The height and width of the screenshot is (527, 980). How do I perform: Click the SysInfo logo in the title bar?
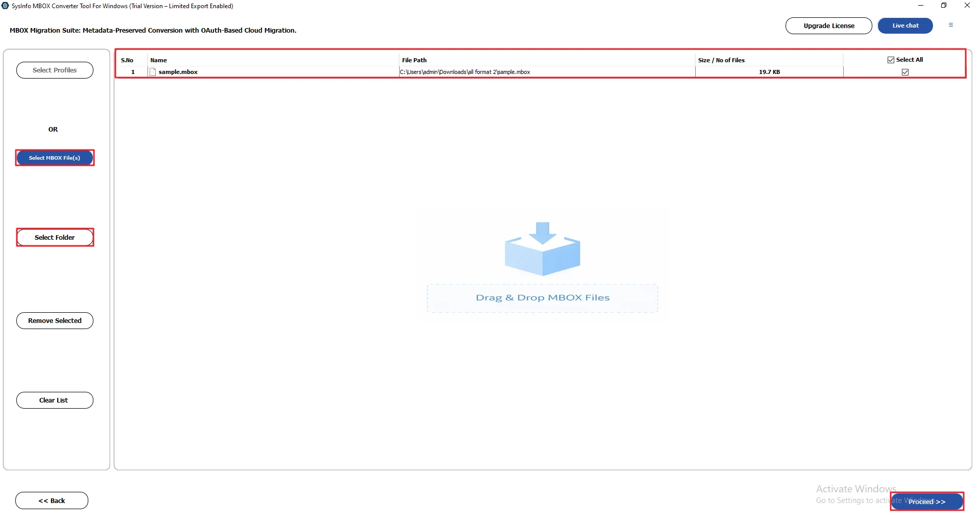tap(6, 6)
